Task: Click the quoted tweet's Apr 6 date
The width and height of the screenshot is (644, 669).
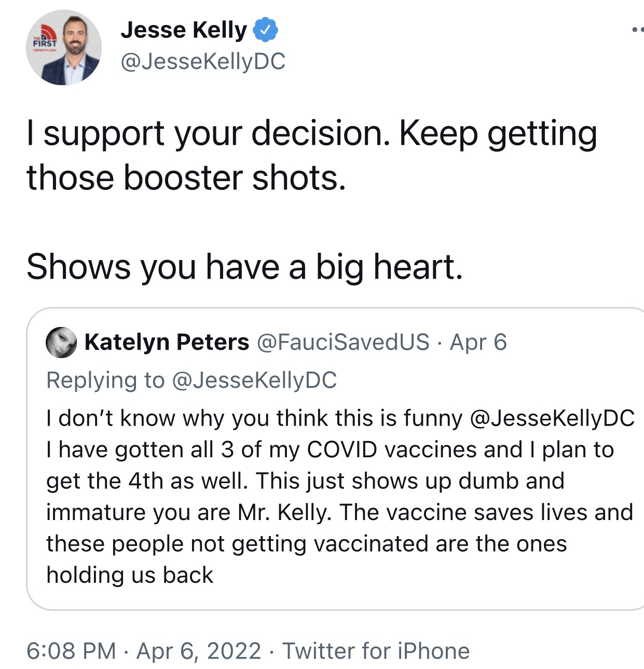Action: point(478,342)
